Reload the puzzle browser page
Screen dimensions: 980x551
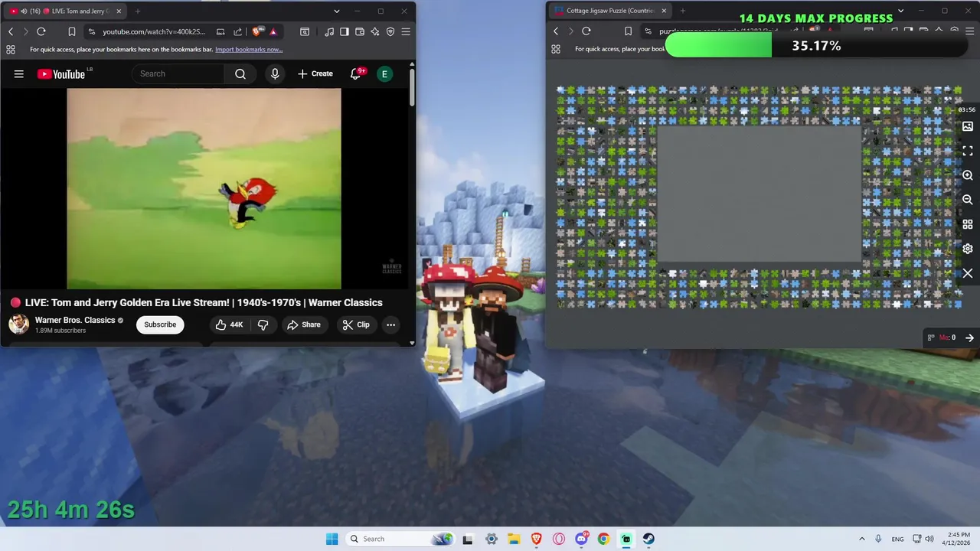(586, 31)
